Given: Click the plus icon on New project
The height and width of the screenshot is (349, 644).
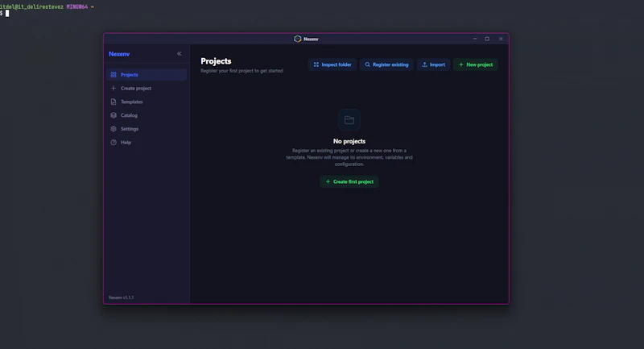Looking at the screenshot, I should tap(461, 64).
